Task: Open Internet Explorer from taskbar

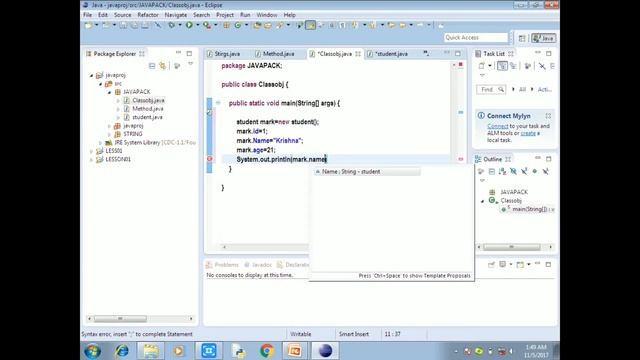Action: tap(122, 351)
